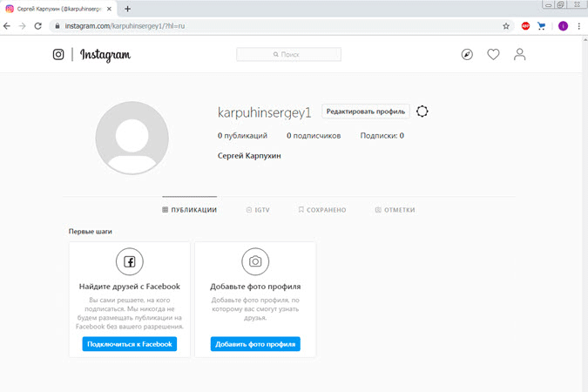This screenshot has height=392, width=588.
Task: Go back with browser back arrow
Action: [x=7, y=26]
